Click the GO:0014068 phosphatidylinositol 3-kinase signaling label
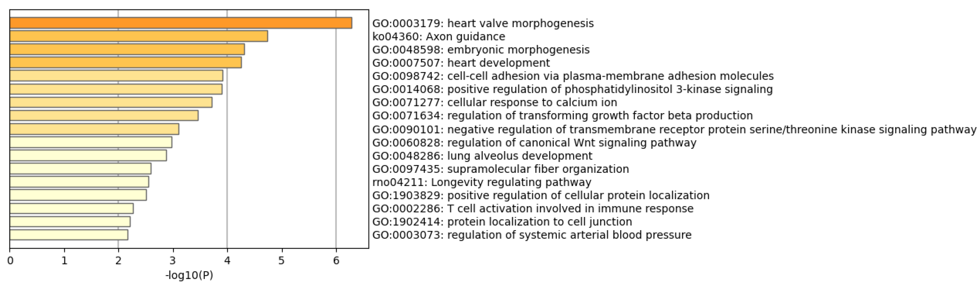The height and width of the screenshot is (286, 980). [x=572, y=90]
